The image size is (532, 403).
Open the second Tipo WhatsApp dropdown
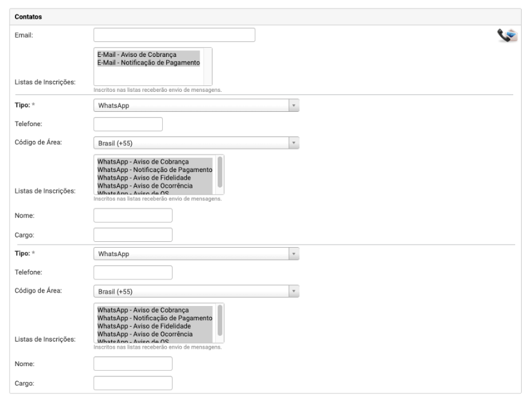pyautogui.click(x=197, y=254)
